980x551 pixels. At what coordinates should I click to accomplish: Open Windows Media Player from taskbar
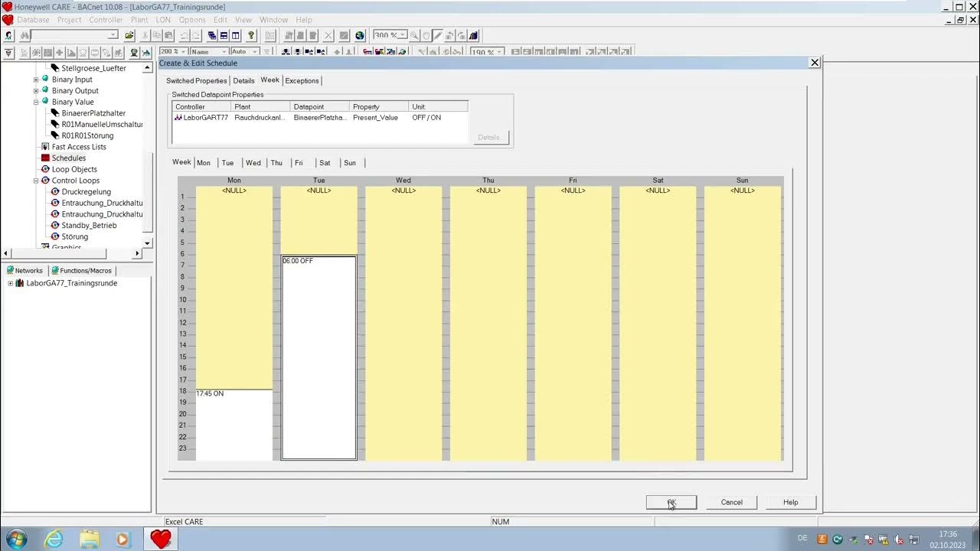click(123, 539)
